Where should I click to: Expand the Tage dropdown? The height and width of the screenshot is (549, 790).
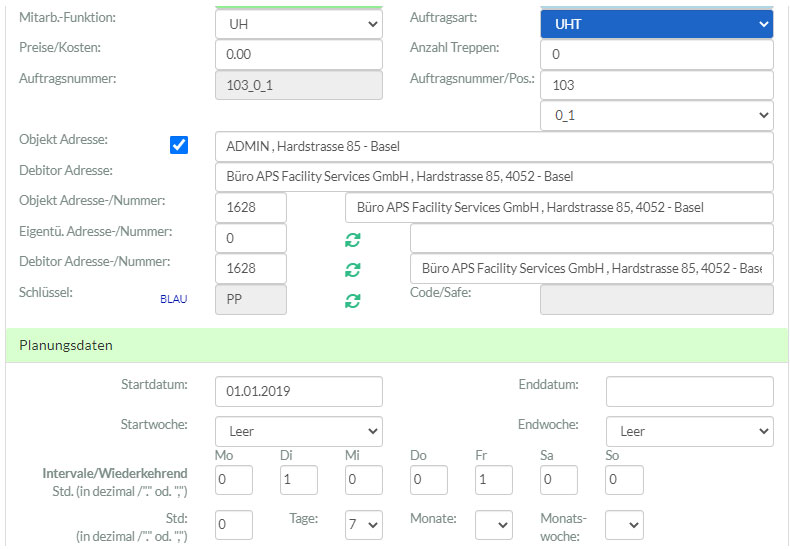[x=365, y=524]
